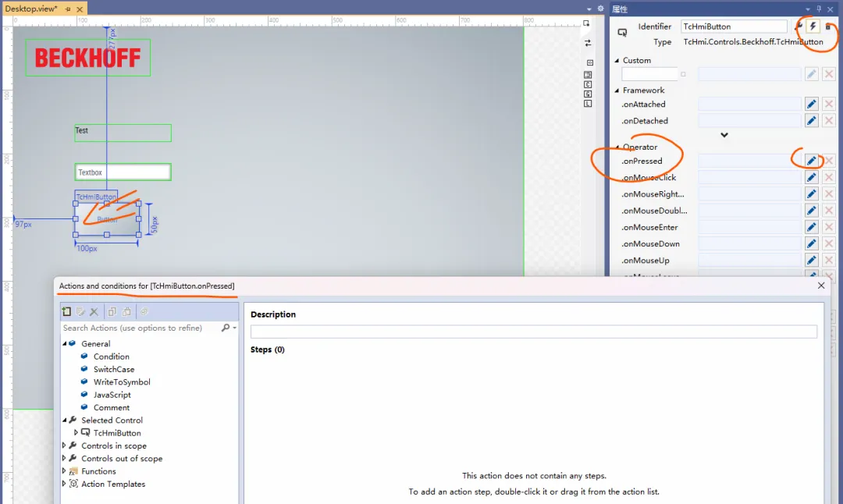Select the Beckhoff logo image on the canvas
The image size is (843, 504).
coord(87,58)
